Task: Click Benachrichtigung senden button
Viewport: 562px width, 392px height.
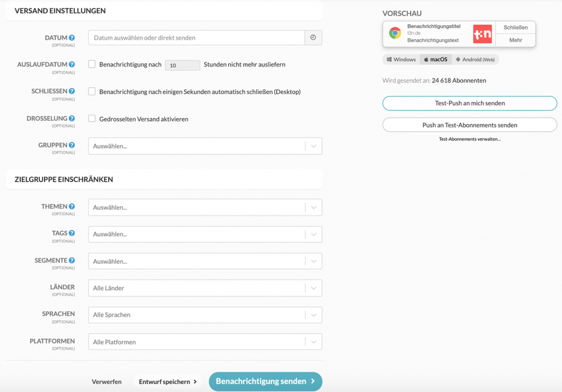Action: pos(265,381)
